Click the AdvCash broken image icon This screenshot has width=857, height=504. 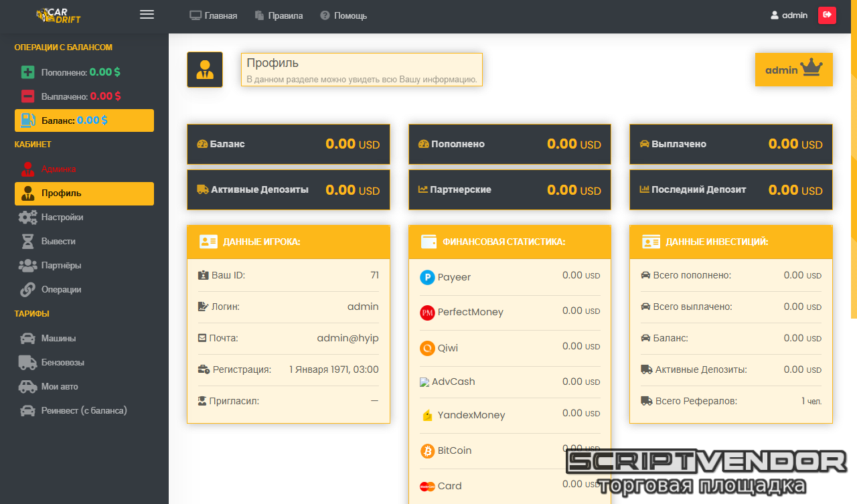[x=424, y=382]
